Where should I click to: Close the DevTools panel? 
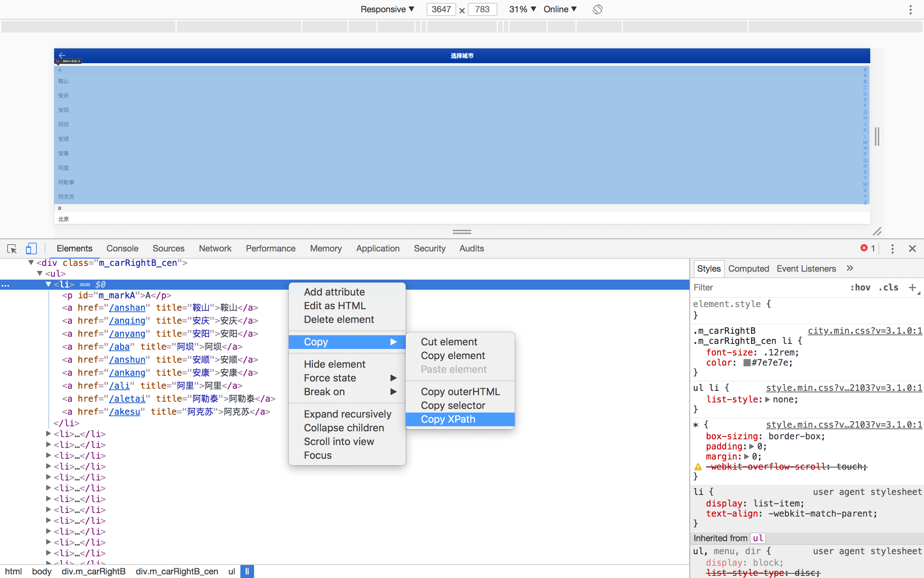point(912,249)
